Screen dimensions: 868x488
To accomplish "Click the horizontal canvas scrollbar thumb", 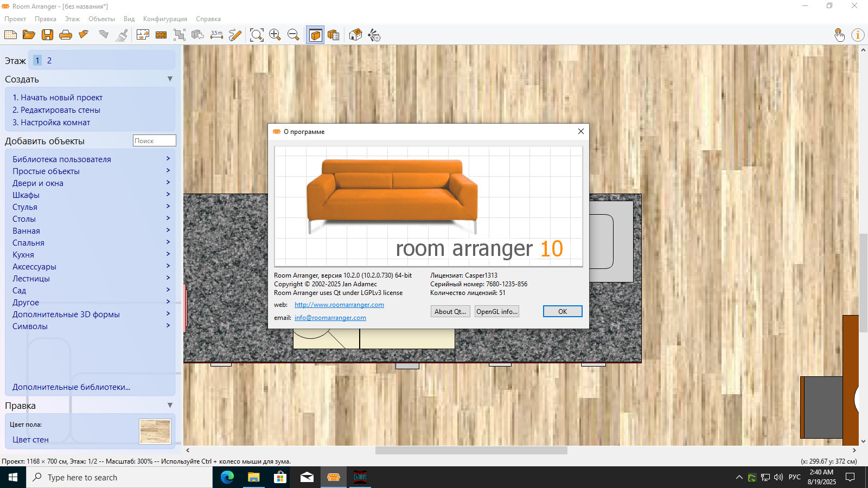I will point(471,450).
